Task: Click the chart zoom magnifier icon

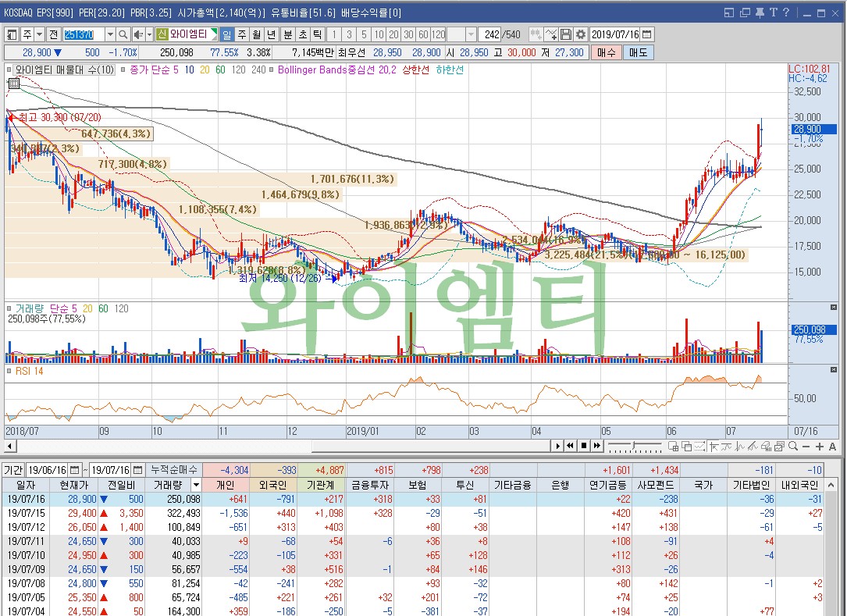Action: click(x=793, y=447)
